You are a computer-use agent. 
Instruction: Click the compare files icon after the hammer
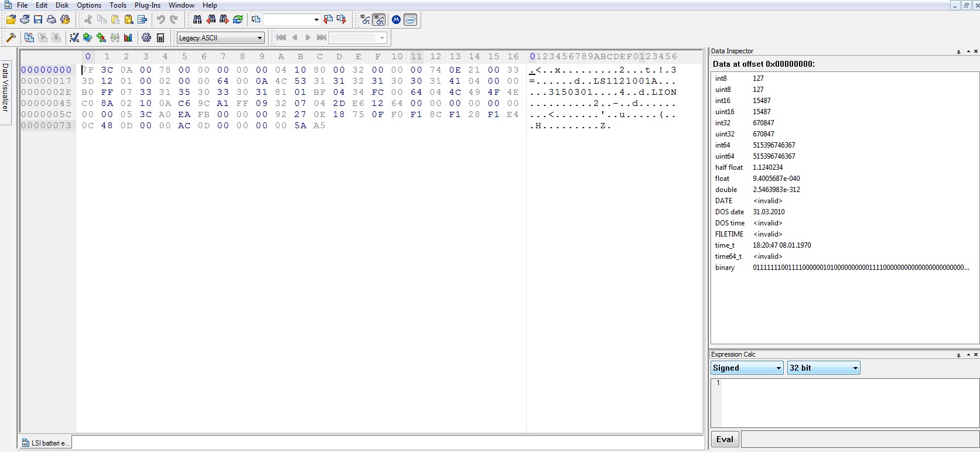[x=29, y=38]
